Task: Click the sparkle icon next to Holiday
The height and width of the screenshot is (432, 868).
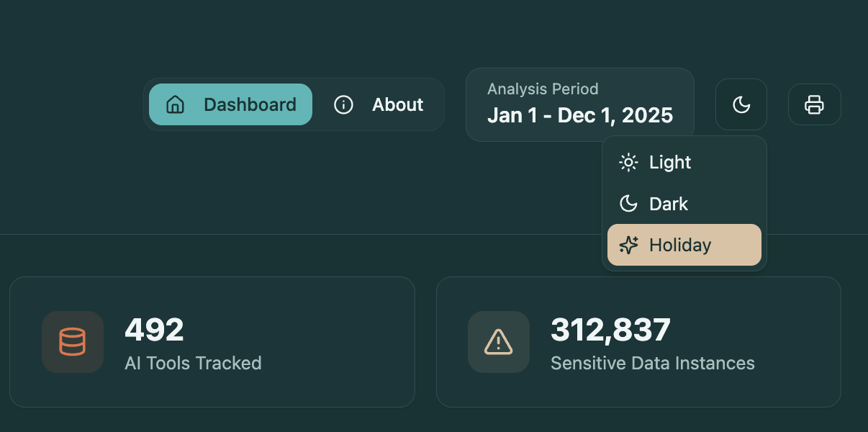Action: coord(628,245)
